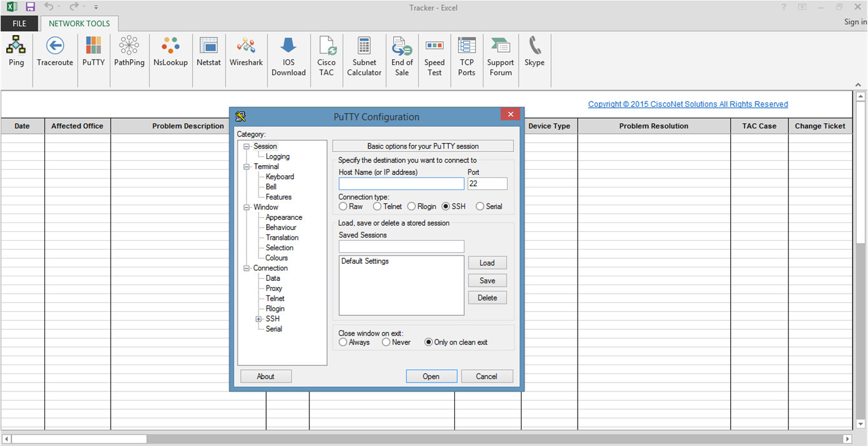This screenshot has height=446, width=868.
Task: Select SSH connection type
Action: tap(446, 206)
